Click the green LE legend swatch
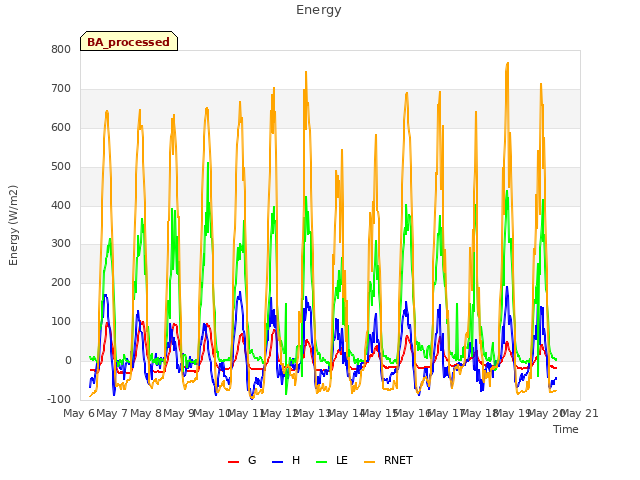Image resolution: width=640 pixels, height=480 pixels. click(x=322, y=462)
